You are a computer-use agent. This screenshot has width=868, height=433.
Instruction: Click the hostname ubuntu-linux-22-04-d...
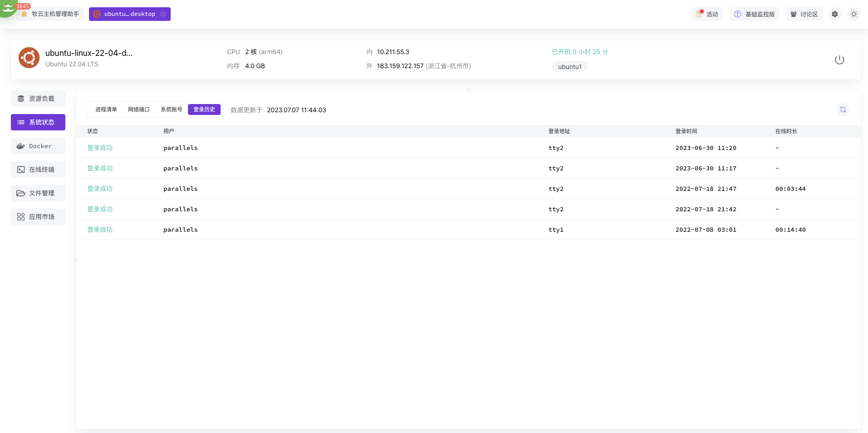(89, 53)
